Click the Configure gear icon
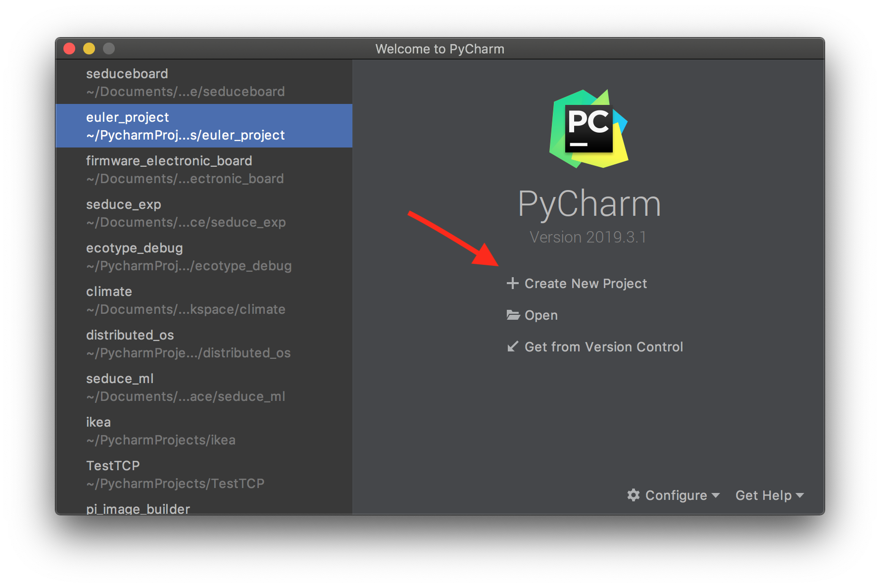The height and width of the screenshot is (588, 880). click(633, 495)
